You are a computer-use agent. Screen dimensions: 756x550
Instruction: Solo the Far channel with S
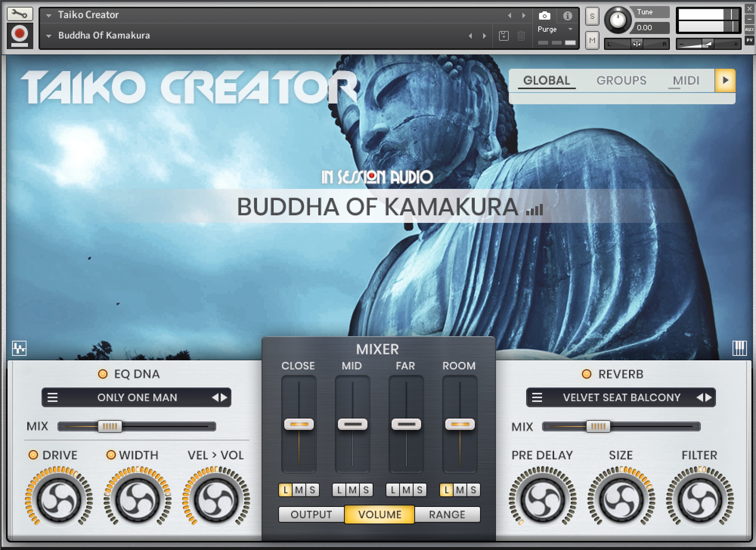(x=420, y=490)
